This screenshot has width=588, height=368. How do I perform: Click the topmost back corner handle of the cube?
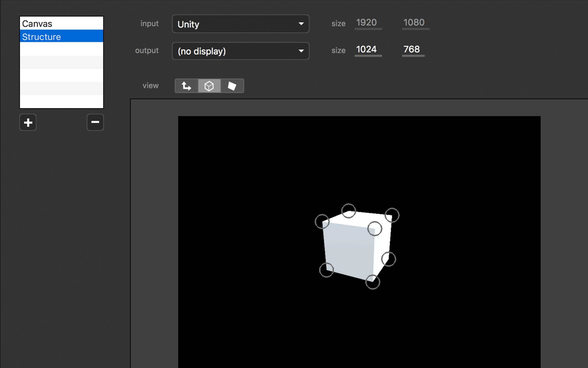[348, 211]
